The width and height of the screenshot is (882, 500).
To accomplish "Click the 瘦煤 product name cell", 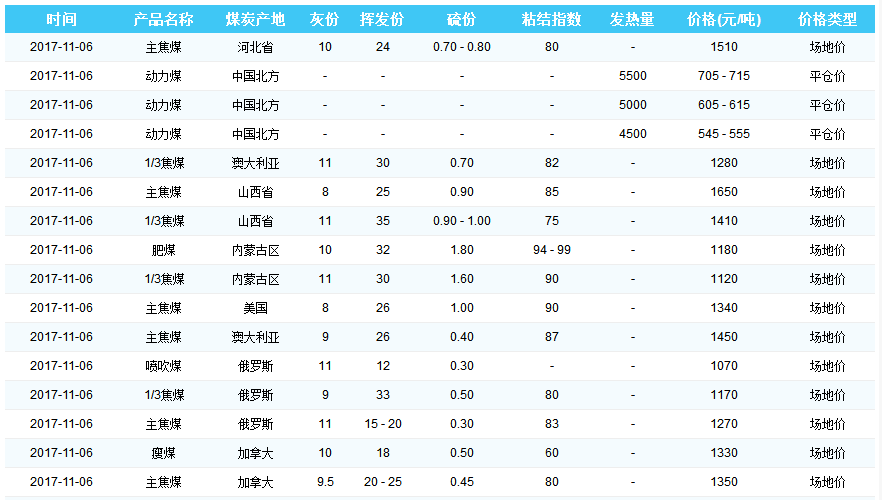I will (163, 453).
